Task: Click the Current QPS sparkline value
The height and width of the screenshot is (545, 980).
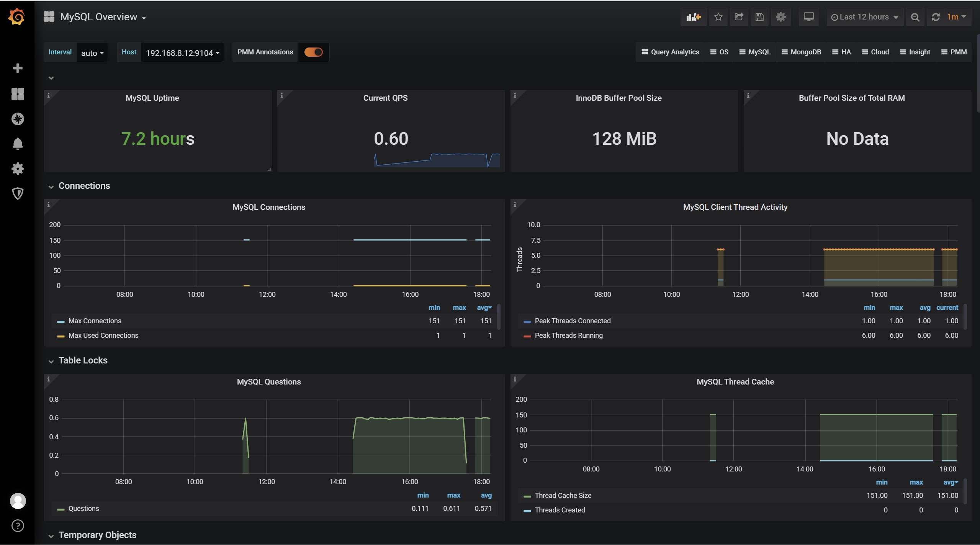Action: 391,139
